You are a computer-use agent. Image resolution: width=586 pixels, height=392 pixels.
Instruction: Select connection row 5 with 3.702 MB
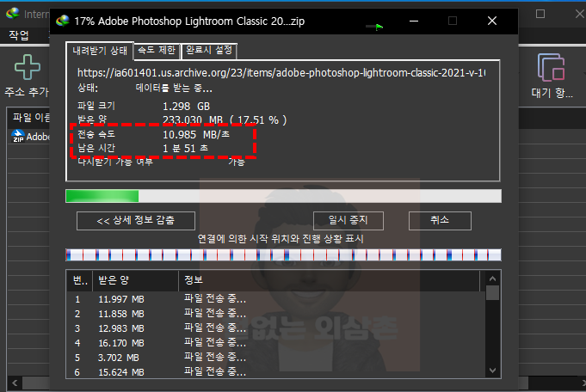pyautogui.click(x=276, y=358)
